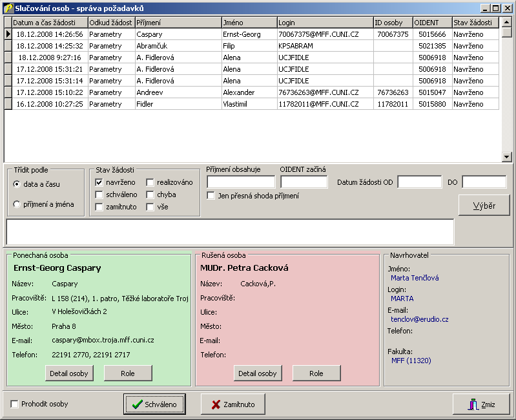Select sorting by příjmení a jména
Screen dimensions: 516x420
point(17,204)
